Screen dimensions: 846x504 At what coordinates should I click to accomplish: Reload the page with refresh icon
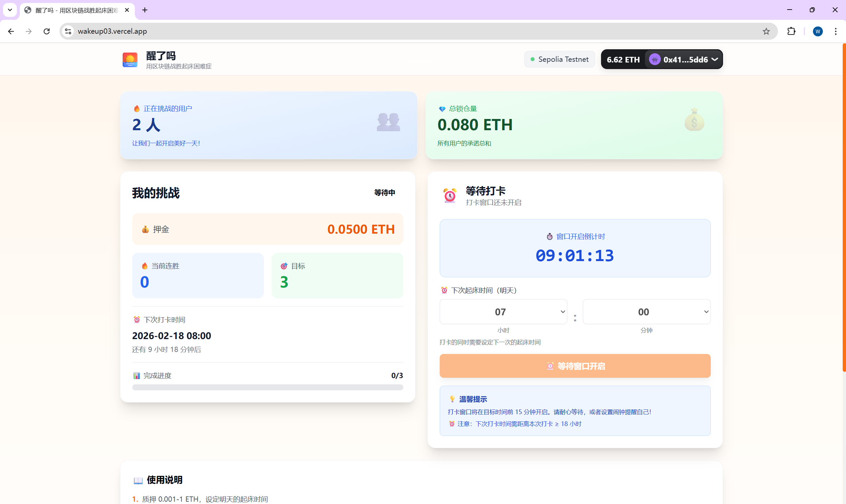[47, 31]
